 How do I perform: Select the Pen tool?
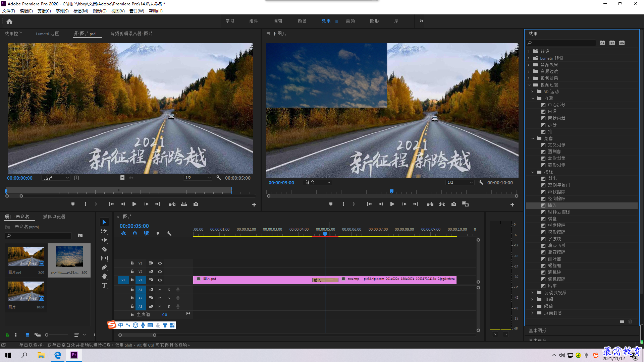point(104,267)
